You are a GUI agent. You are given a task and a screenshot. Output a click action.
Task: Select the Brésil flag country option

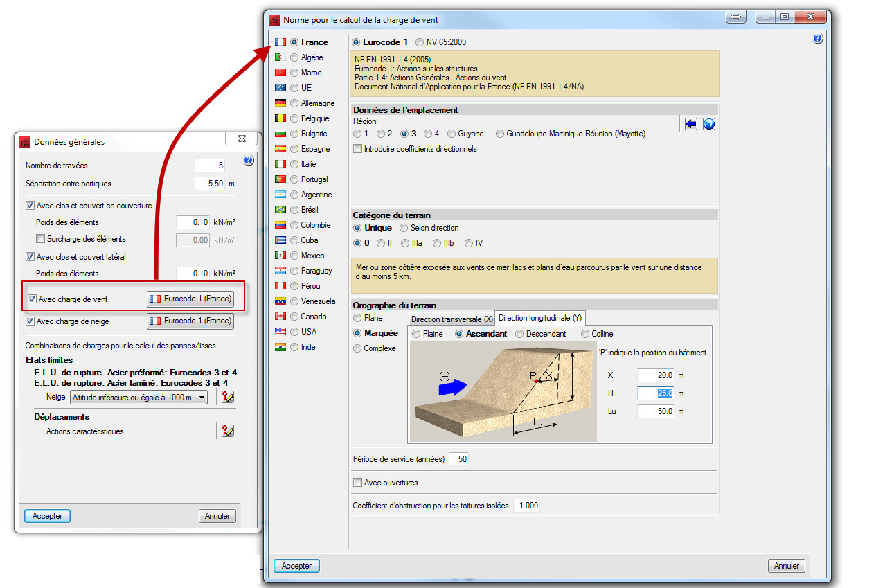(295, 210)
